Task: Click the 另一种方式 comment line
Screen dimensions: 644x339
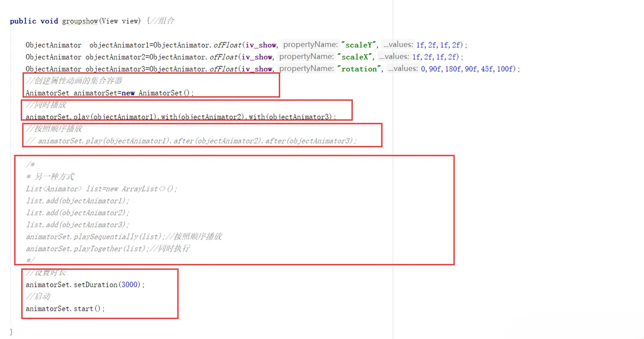Action: pos(50,176)
